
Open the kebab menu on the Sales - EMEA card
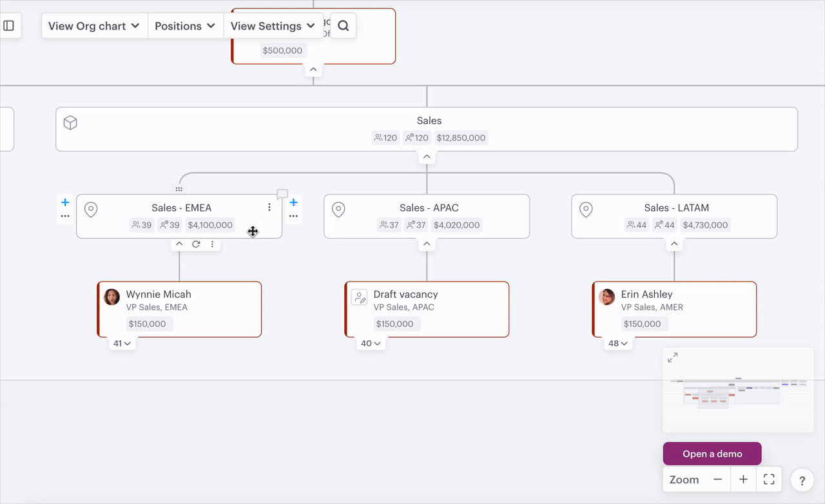(x=269, y=207)
